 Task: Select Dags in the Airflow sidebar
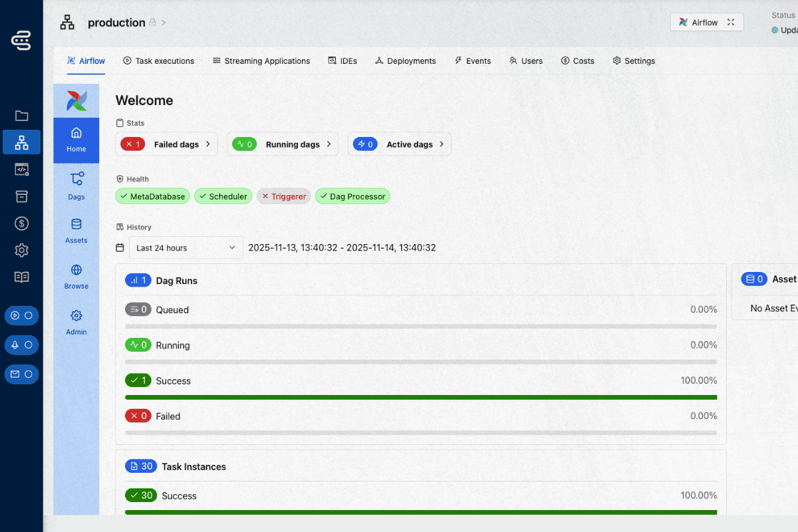pos(76,186)
